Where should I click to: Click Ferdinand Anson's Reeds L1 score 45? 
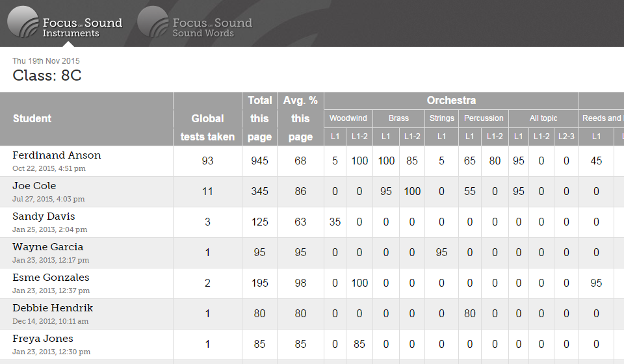tap(596, 161)
